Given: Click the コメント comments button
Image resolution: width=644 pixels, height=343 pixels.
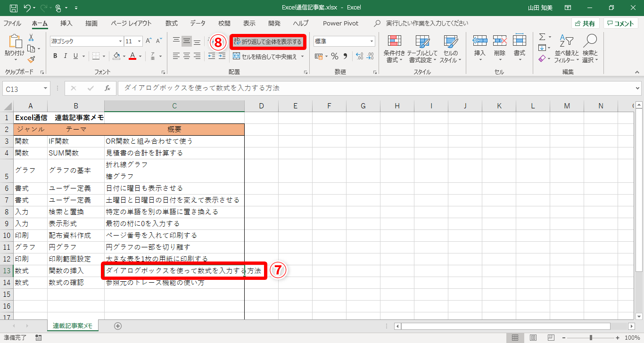Looking at the screenshot, I should [621, 24].
